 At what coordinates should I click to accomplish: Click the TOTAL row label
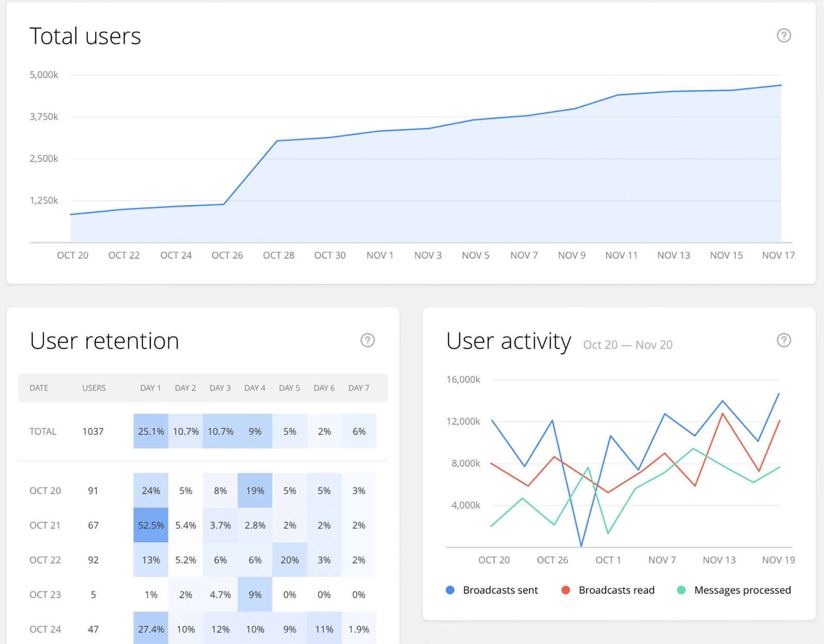pyautogui.click(x=43, y=431)
